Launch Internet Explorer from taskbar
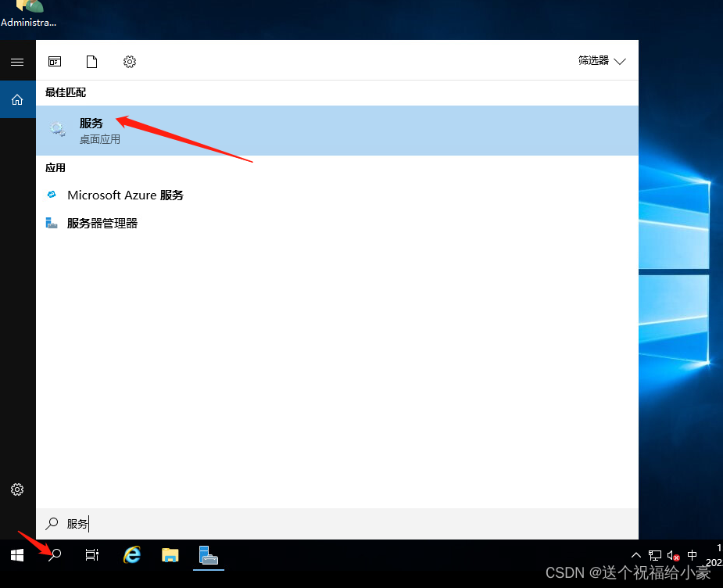The image size is (723, 588). 132,555
